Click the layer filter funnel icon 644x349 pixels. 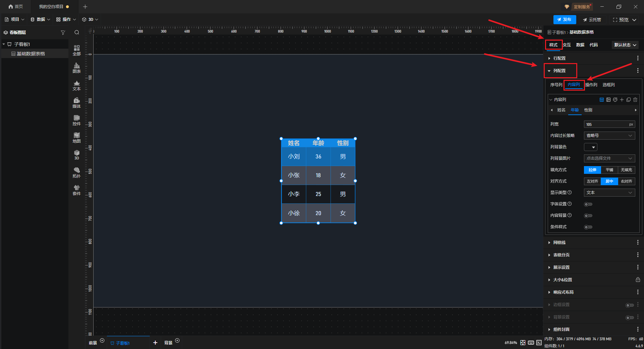63,33
